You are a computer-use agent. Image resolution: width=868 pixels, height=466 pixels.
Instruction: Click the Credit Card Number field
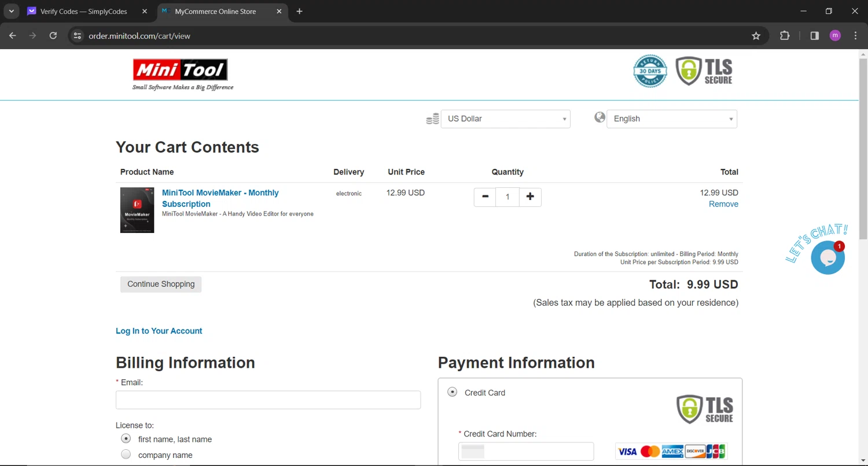[526, 452]
